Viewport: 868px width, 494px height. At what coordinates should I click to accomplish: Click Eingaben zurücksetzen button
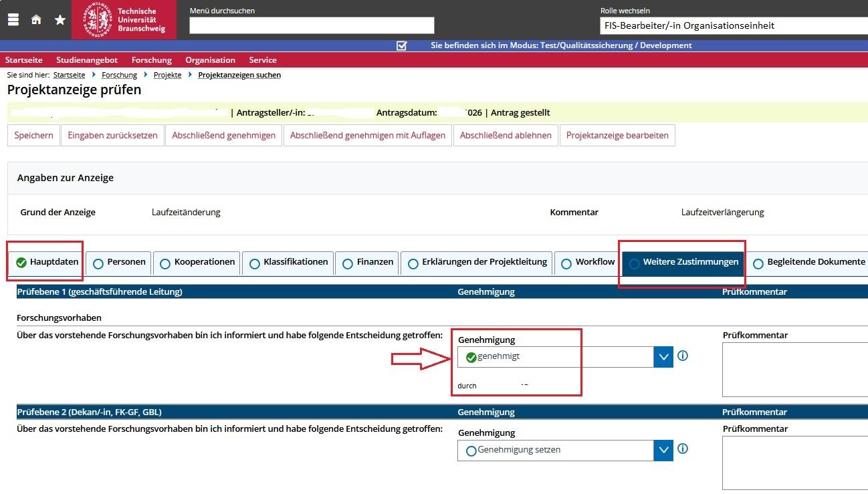[112, 135]
